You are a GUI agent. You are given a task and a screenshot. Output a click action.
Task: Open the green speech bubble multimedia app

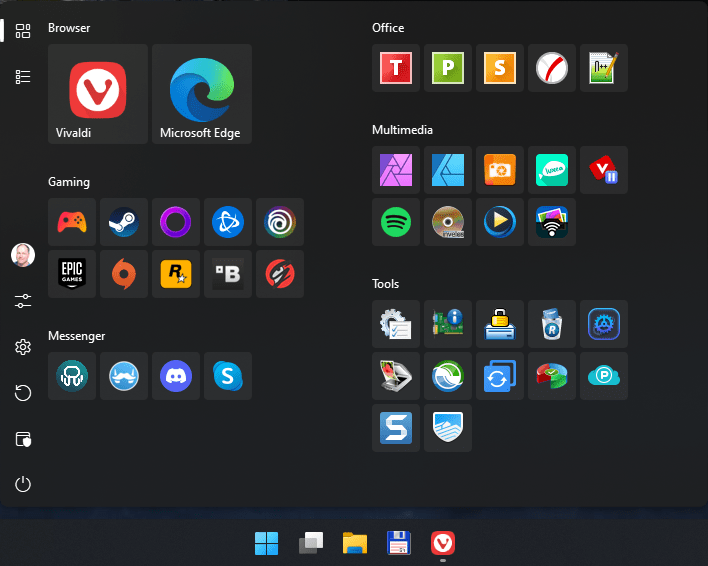click(x=551, y=170)
